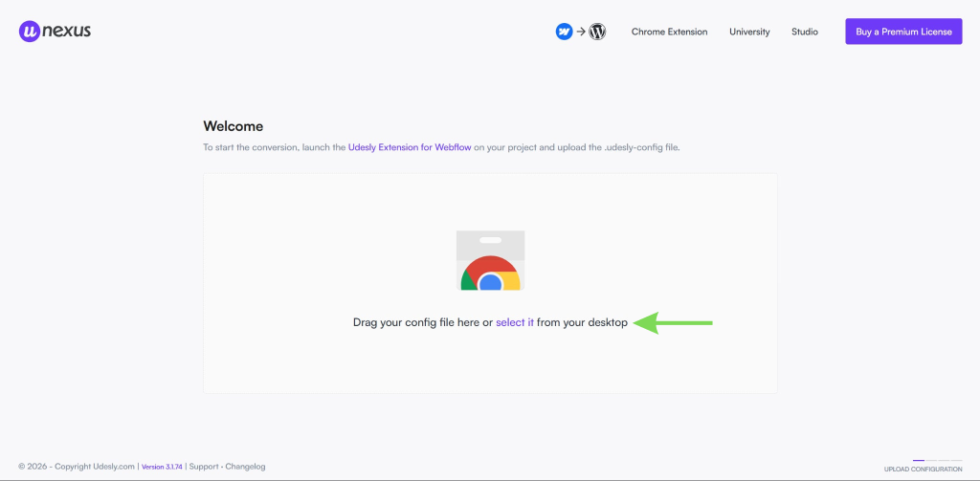The image size is (980, 481).
Task: Click Buy a Premium License button
Action: click(x=903, y=32)
